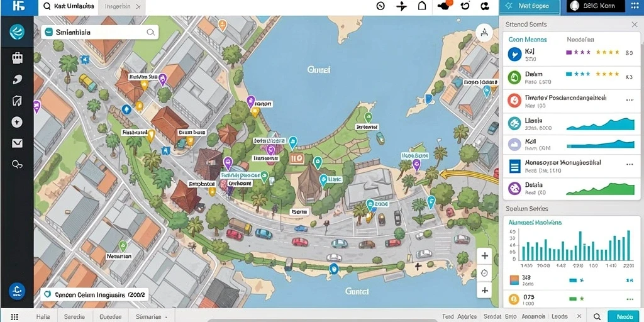Open the apps grid icon at bottom left
Image resolution: width=644 pixels, height=322 pixels.
tap(15, 317)
